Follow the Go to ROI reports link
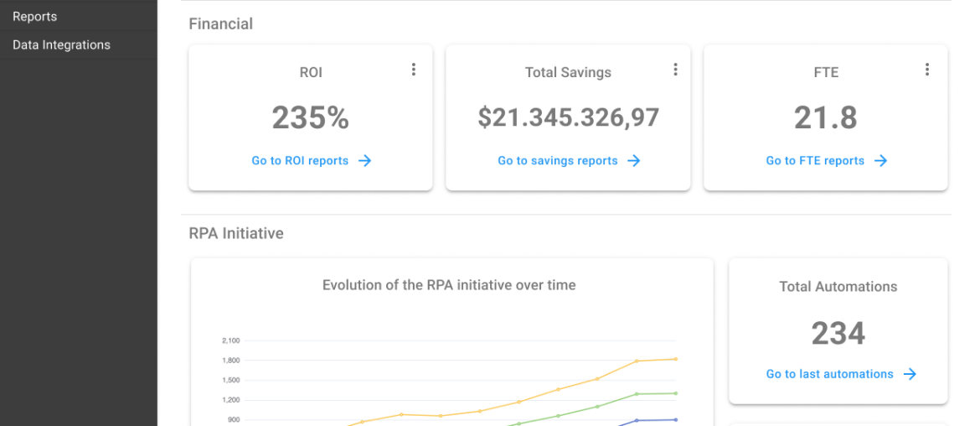Screen dimensions: 980x426 (300, 161)
